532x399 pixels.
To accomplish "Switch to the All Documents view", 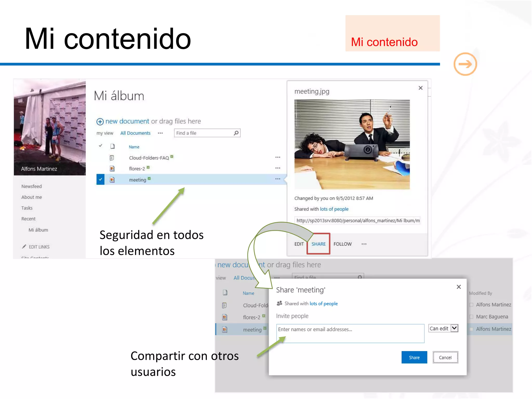I will tap(135, 133).
